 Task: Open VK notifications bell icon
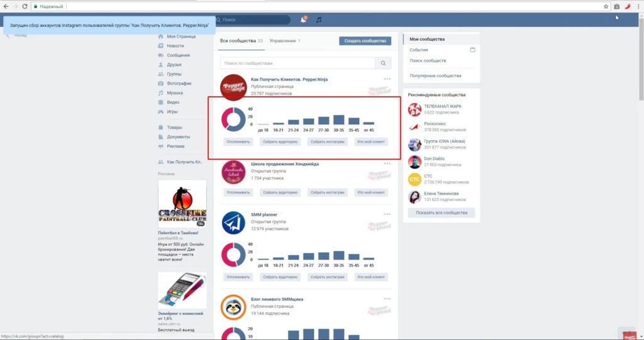point(304,19)
